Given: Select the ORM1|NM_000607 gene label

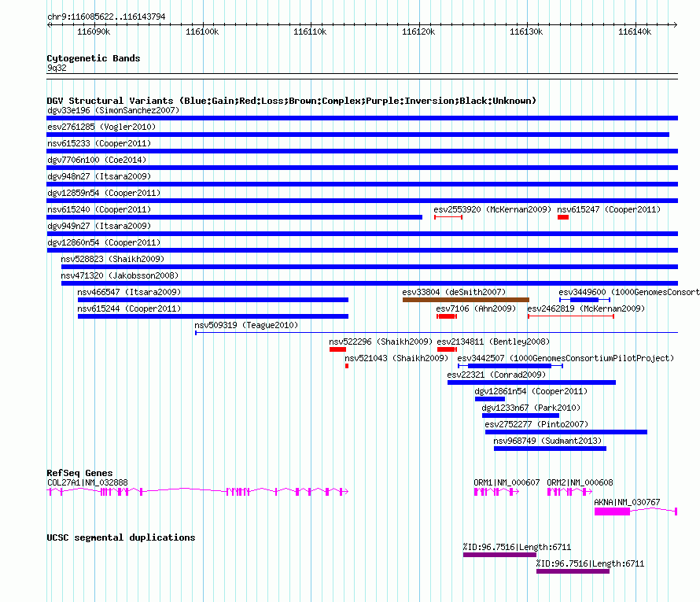Looking at the screenshot, I should tap(507, 482).
